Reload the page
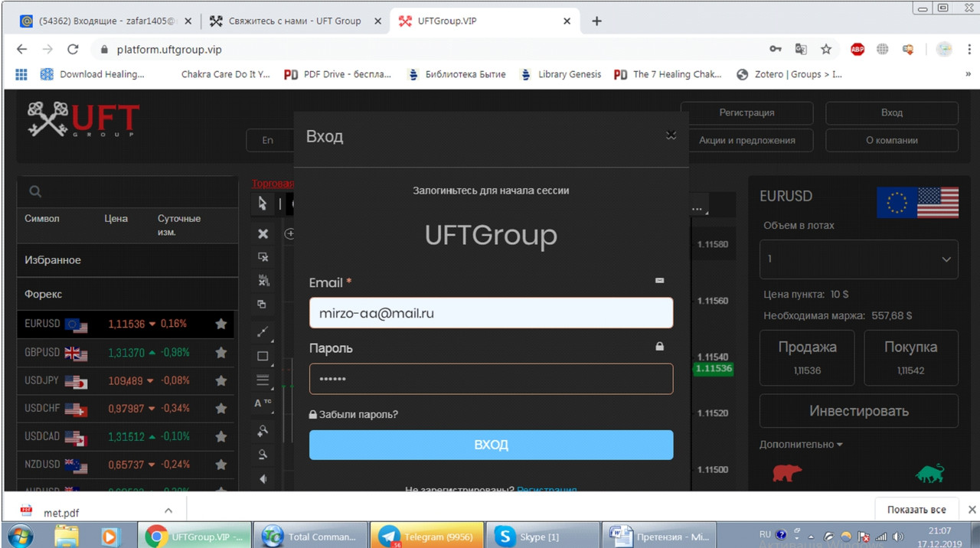The width and height of the screenshot is (980, 548). (73, 49)
